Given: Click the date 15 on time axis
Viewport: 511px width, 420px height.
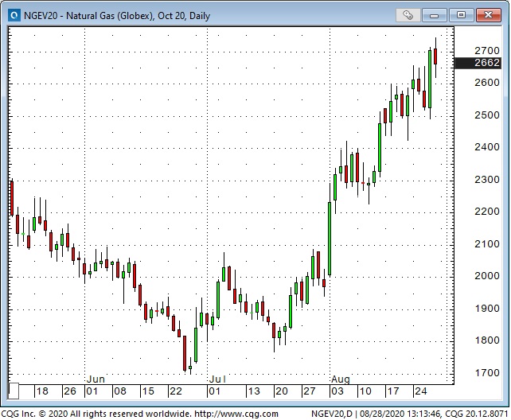Looking at the screenshot, I should click(148, 391).
